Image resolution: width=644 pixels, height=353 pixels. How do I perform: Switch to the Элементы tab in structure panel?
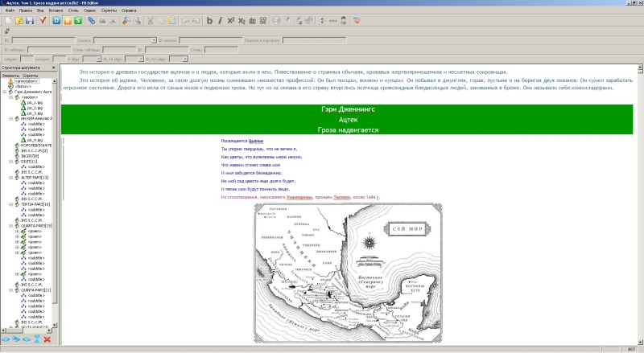[x=10, y=76]
